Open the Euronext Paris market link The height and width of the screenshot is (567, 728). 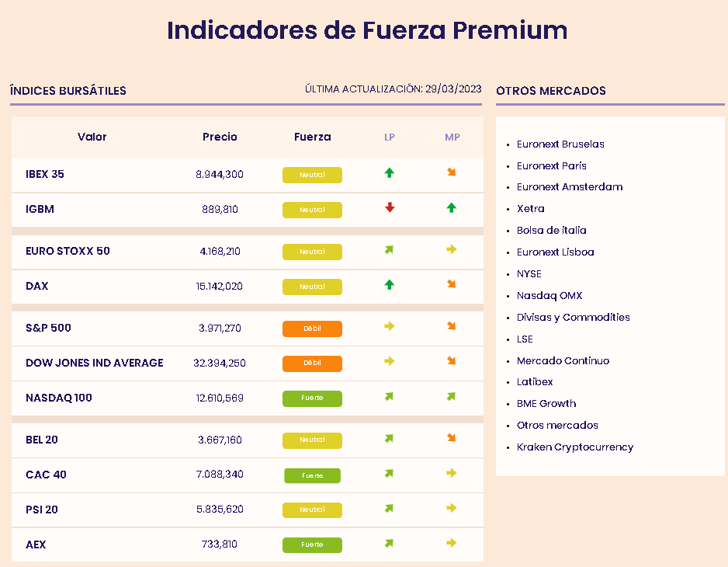[551, 165]
